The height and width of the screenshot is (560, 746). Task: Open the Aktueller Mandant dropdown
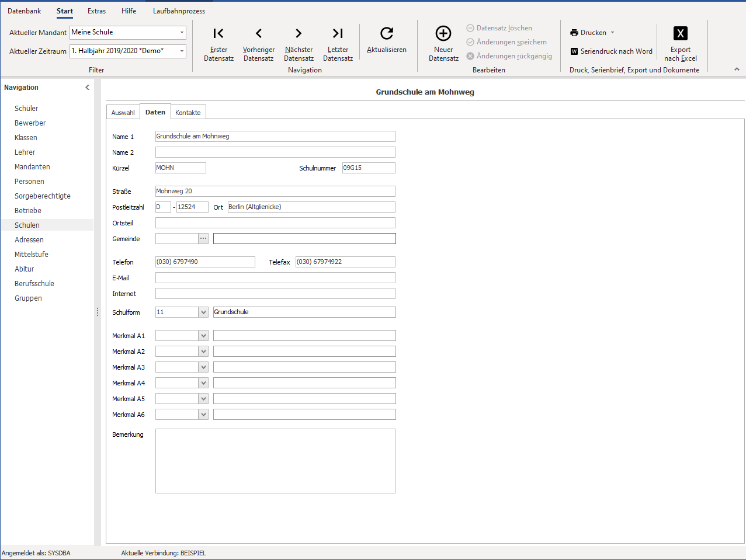[182, 33]
